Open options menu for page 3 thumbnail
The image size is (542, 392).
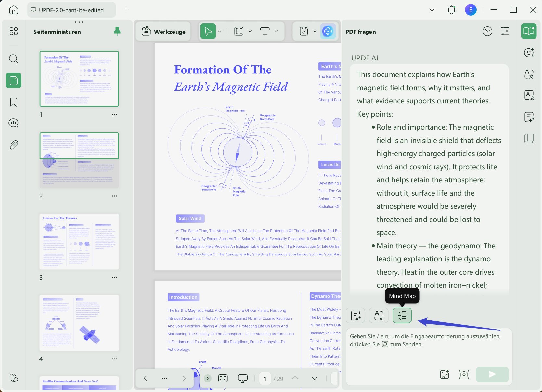click(x=114, y=277)
